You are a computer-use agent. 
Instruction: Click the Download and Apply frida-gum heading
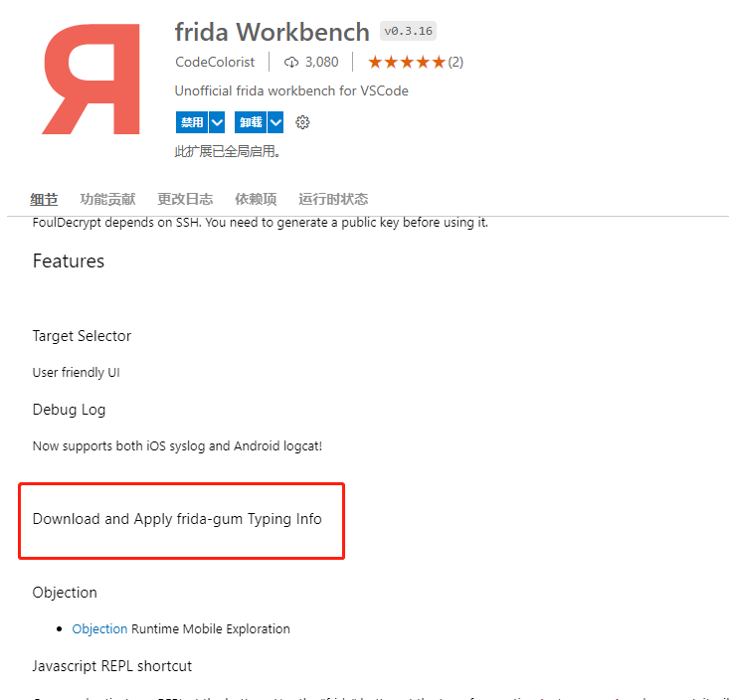(177, 519)
